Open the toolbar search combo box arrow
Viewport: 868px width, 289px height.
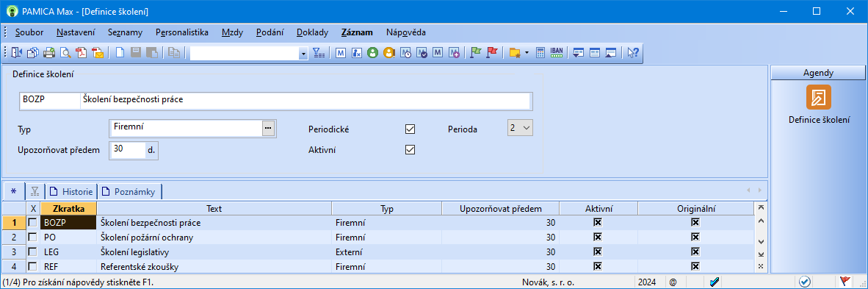tap(303, 53)
